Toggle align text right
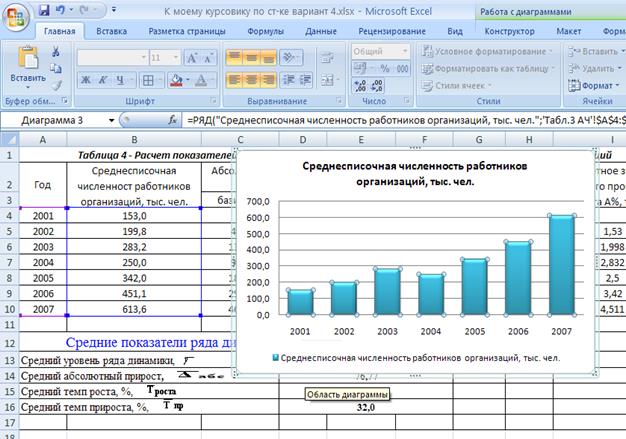This screenshot has width=626, height=439. [x=268, y=80]
